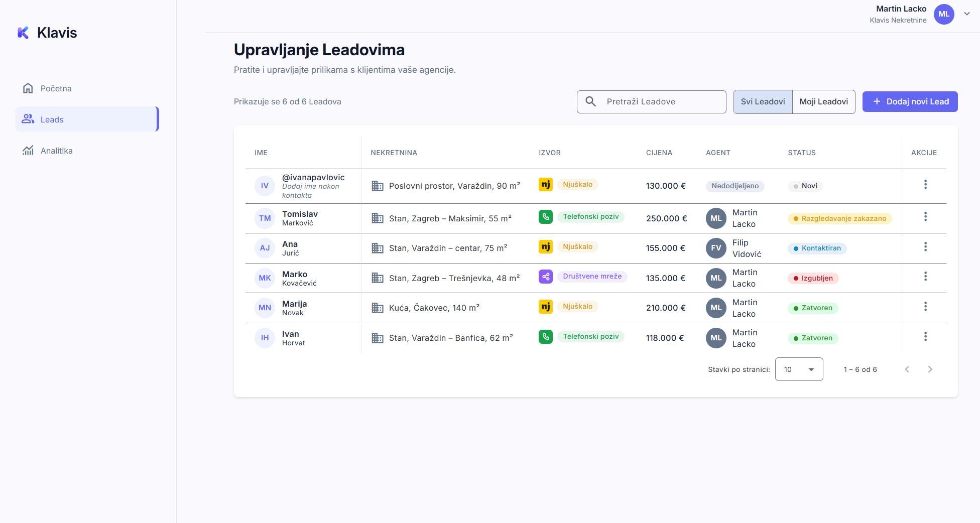Switch to Svi Leadovi filter
The height and width of the screenshot is (523, 980).
pyautogui.click(x=763, y=102)
